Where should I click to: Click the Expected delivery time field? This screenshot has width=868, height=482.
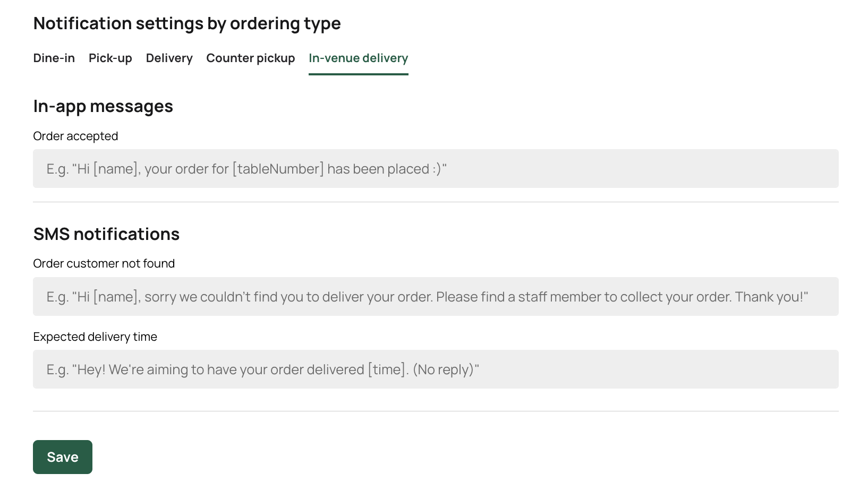click(x=584, y=369)
